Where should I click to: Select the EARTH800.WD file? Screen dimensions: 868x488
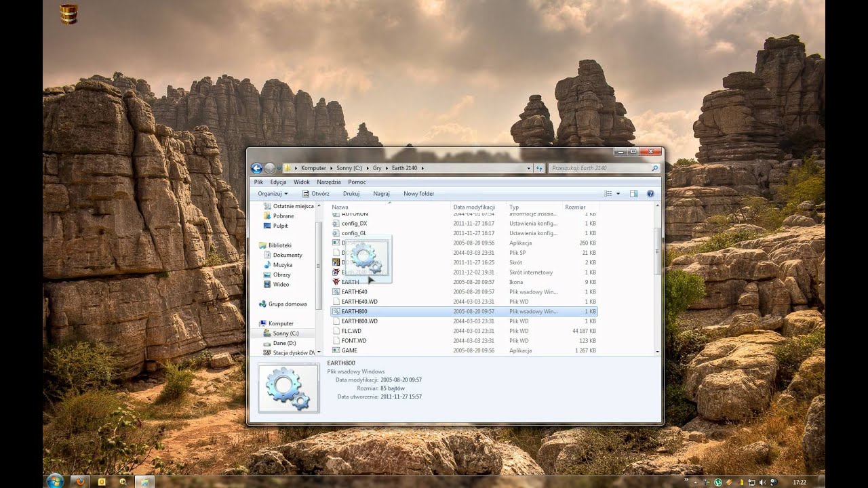tap(464, 321)
